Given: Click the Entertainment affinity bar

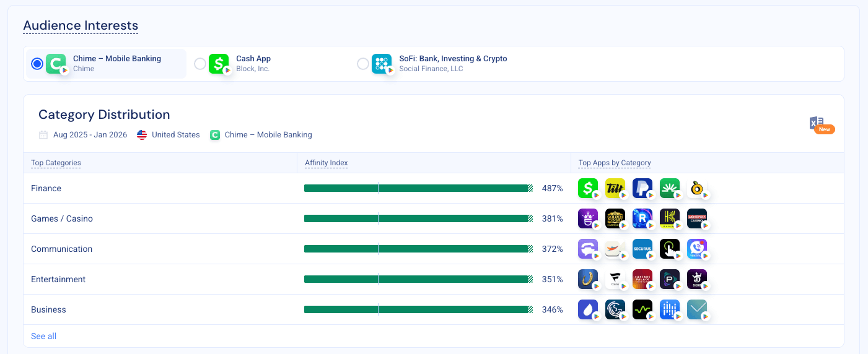Looking at the screenshot, I should pyautogui.click(x=418, y=279).
